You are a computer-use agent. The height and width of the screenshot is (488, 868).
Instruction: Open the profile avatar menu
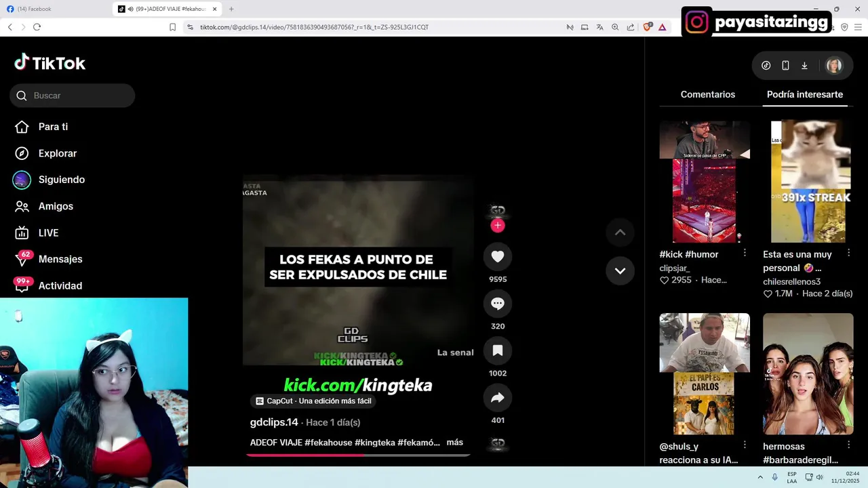(x=834, y=66)
